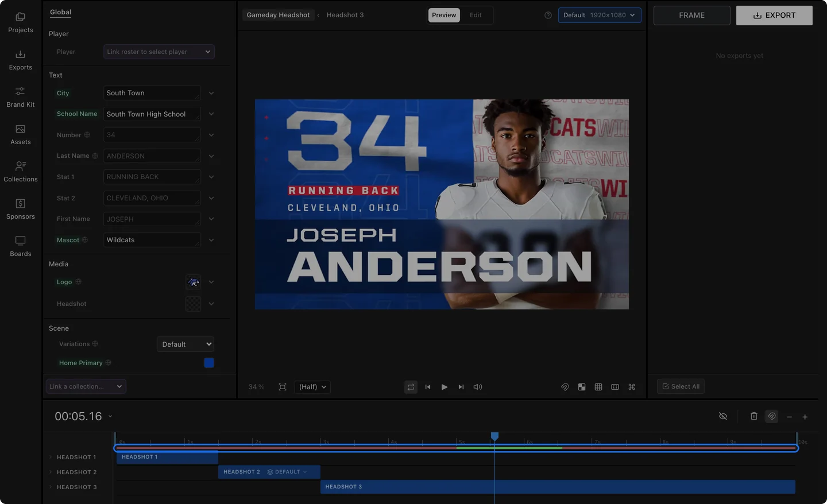Go to Brand Kit in sidebar
This screenshot has height=504, width=827.
pyautogui.click(x=21, y=98)
